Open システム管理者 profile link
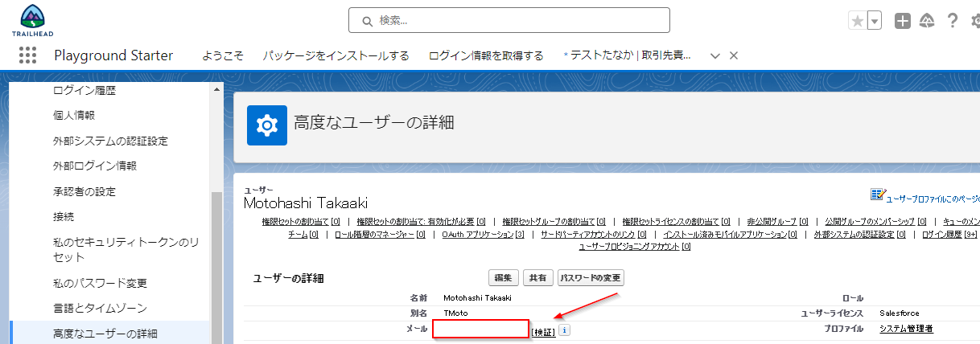The width and height of the screenshot is (980, 344). pos(906,329)
